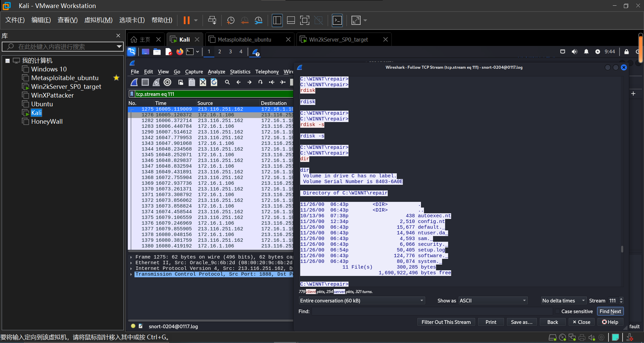
Task: Expand the Frame 1275 details row
Action: (x=131, y=257)
